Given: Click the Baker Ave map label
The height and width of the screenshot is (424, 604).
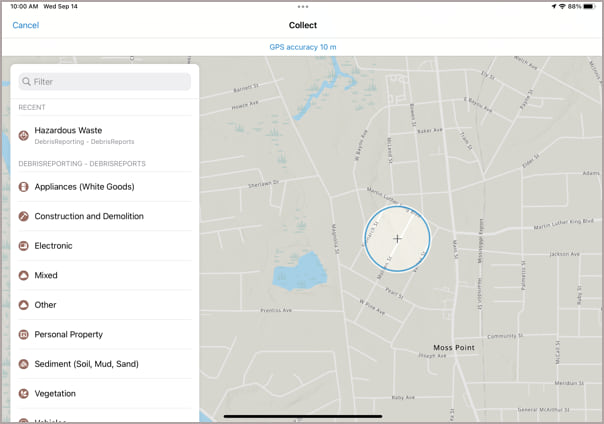Looking at the screenshot, I should pyautogui.click(x=430, y=131).
